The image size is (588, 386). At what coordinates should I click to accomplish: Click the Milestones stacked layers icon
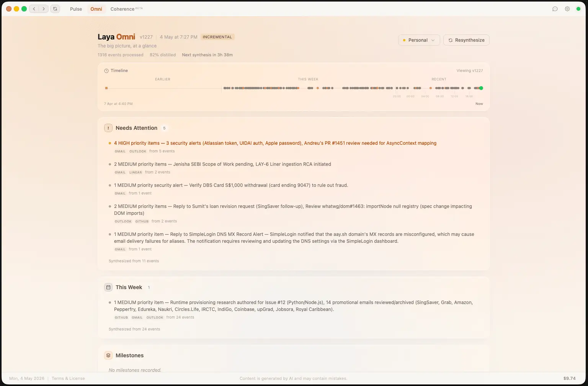pyautogui.click(x=108, y=355)
